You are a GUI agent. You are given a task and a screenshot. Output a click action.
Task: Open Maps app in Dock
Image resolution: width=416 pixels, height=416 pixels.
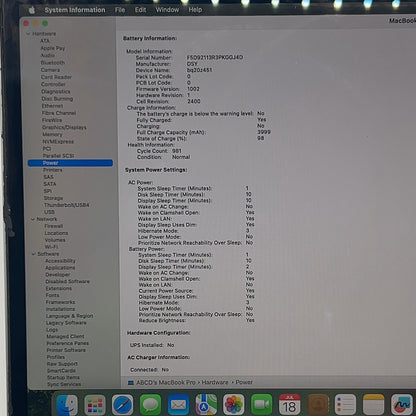tap(206, 404)
